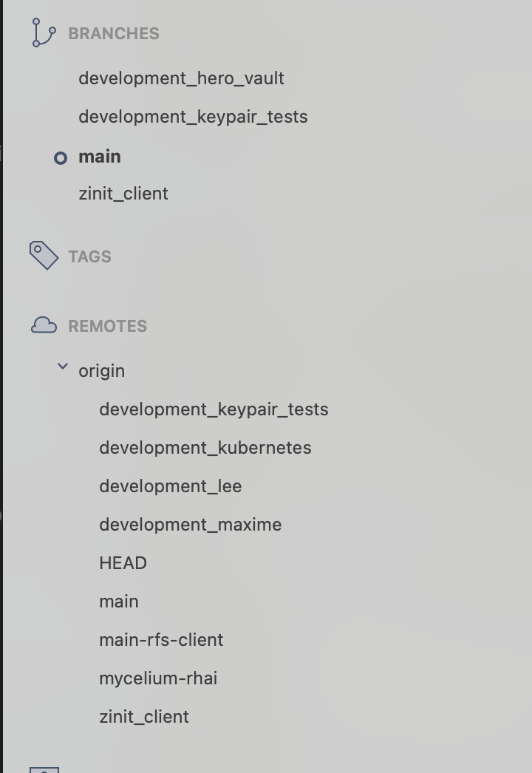The image size is (532, 773).
Task: Select the local main branch
Action: 100,157
